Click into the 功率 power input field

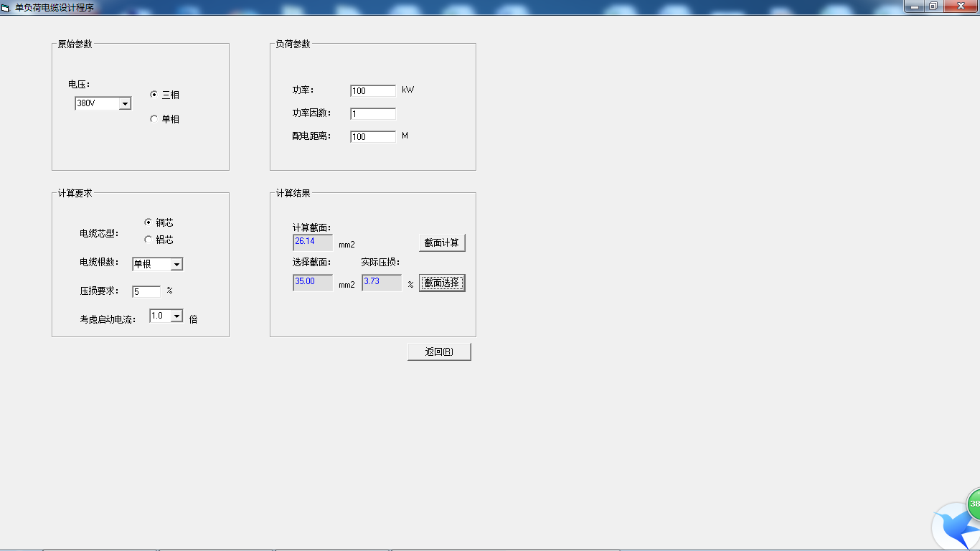pos(373,91)
